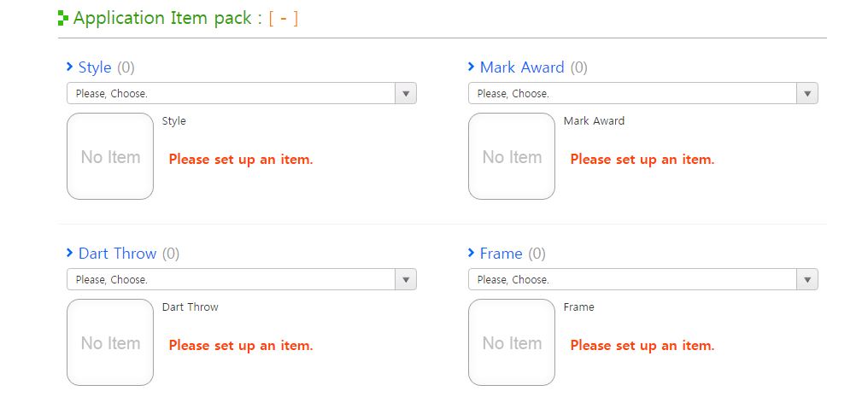
Task: Click the Frame section heading link
Action: pyautogui.click(x=501, y=254)
